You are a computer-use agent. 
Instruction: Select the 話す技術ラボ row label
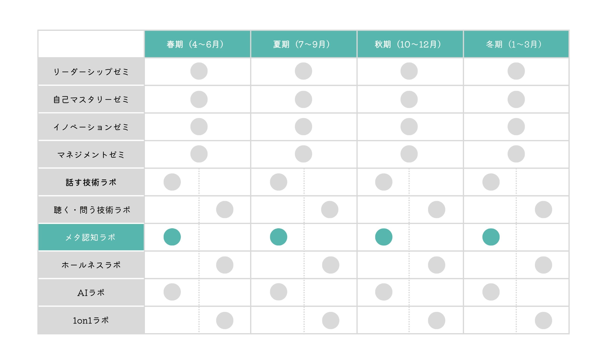pos(91,182)
